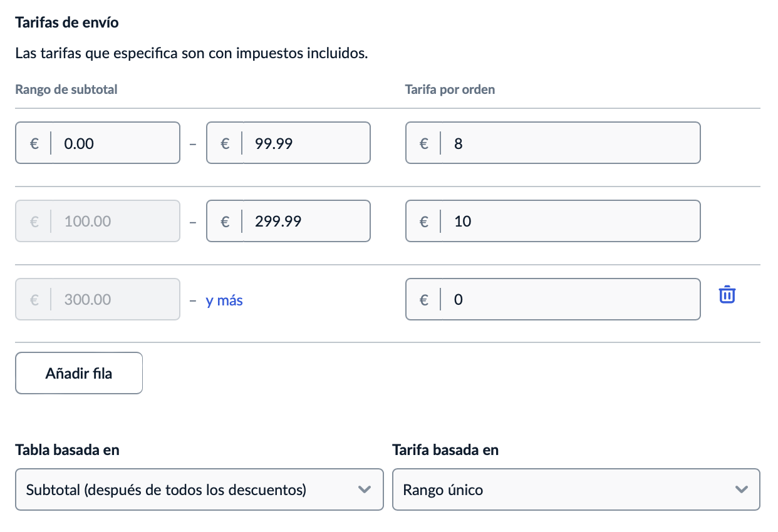Click the Tarifa por orden column header

(450, 89)
